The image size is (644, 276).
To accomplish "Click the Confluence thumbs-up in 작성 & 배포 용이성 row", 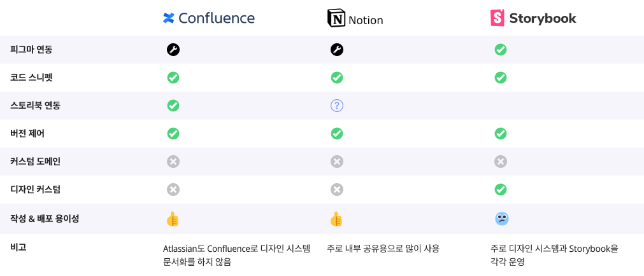I will pos(173,219).
